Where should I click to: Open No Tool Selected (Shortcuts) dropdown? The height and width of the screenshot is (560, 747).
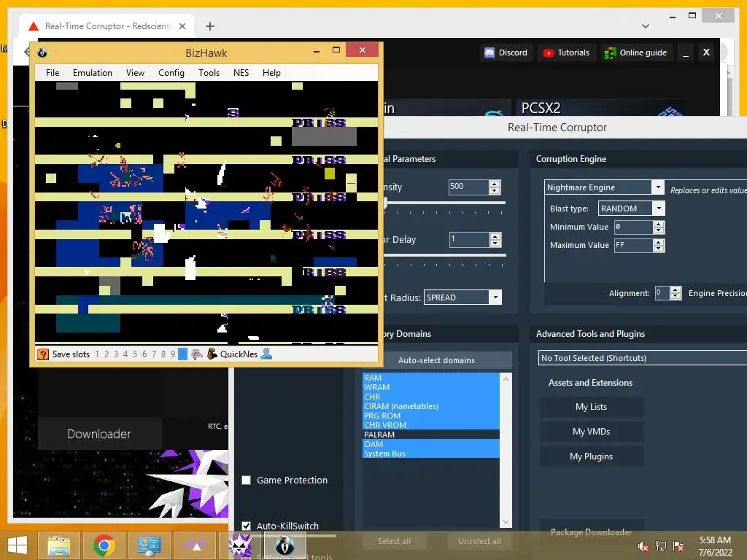tap(642, 357)
